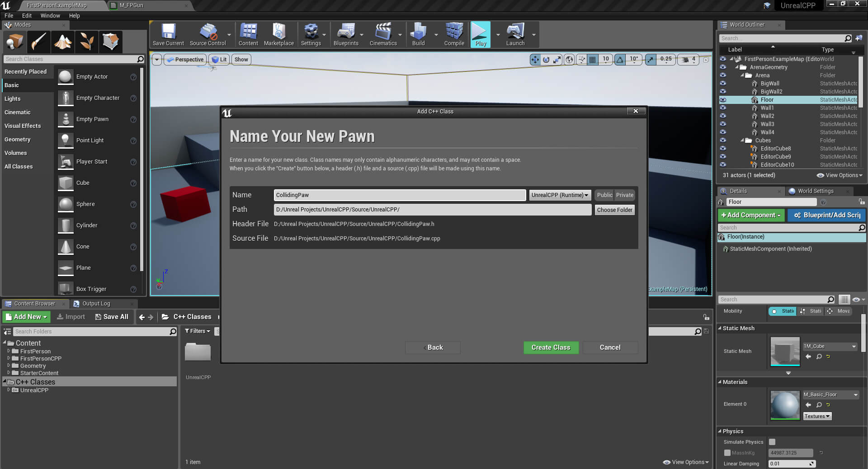
Task: Open World Outliner View Options
Action: 840,175
